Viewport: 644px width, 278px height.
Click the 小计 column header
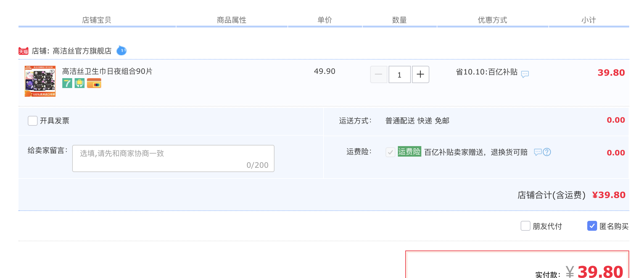[x=589, y=20]
